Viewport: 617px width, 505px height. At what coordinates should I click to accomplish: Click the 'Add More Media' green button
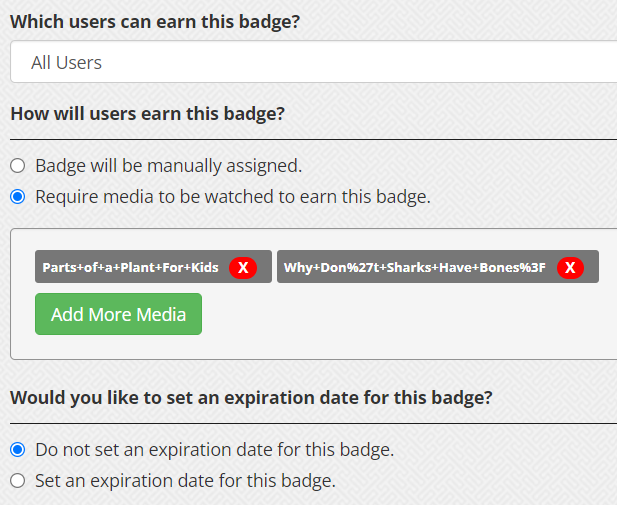point(118,314)
